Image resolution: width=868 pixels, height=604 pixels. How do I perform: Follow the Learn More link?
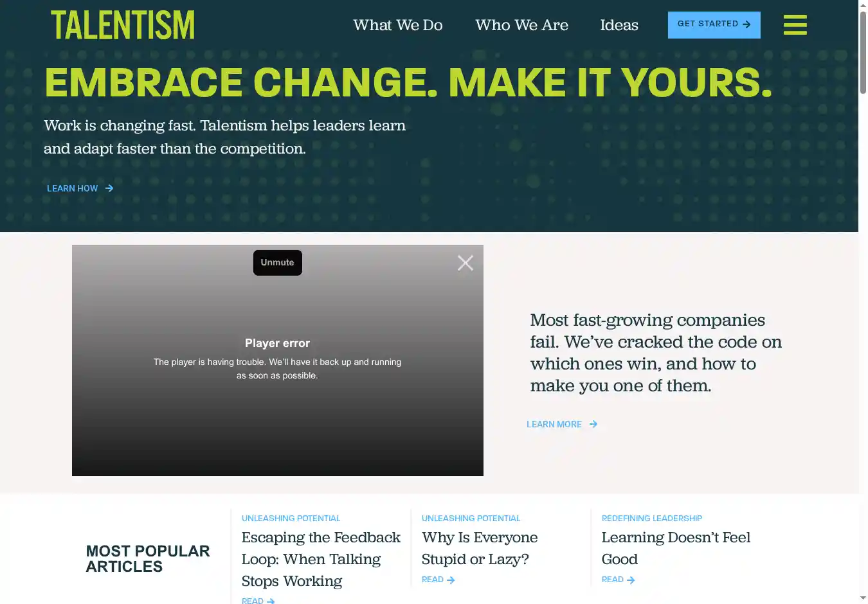[x=554, y=424]
